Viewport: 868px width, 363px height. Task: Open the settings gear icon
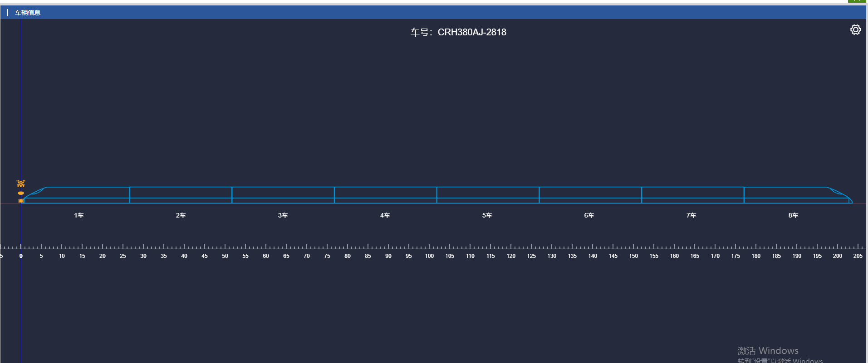tap(855, 30)
